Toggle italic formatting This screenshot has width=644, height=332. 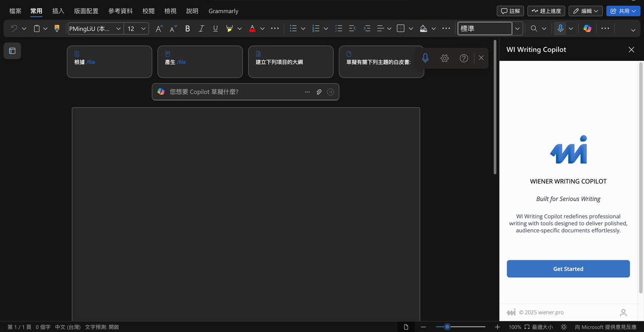coord(201,29)
